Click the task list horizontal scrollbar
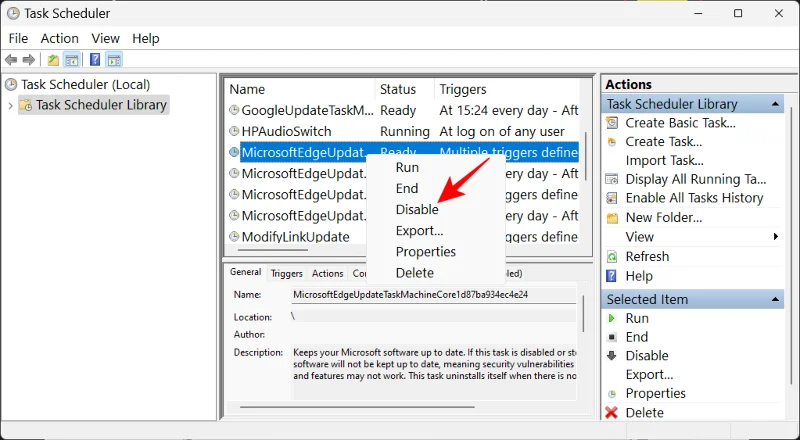800x440 pixels. 273,250
